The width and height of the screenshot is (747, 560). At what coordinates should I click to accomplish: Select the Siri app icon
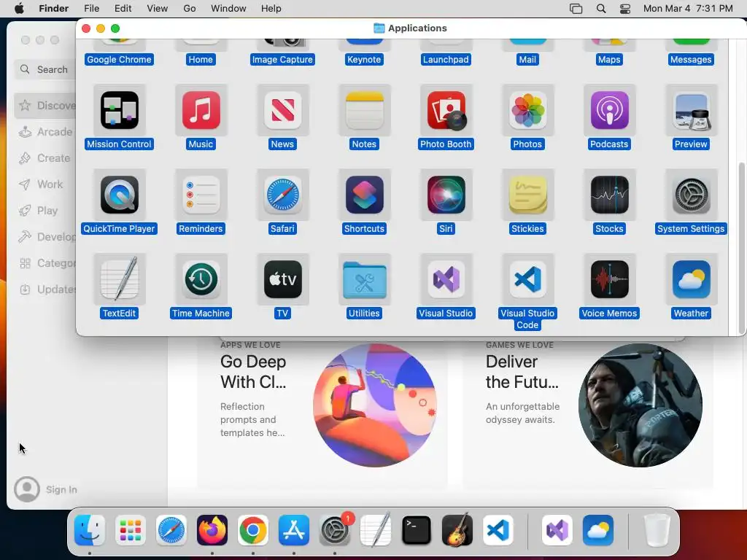446,195
